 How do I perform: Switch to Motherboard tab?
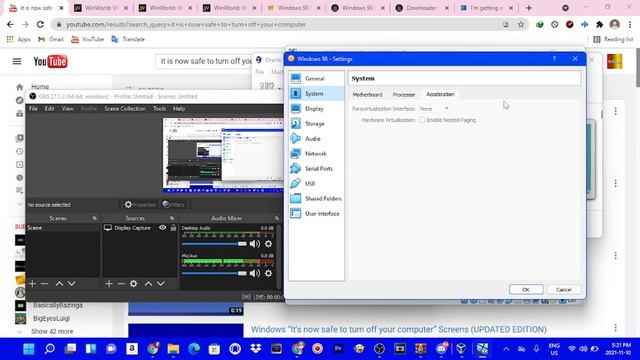click(367, 95)
